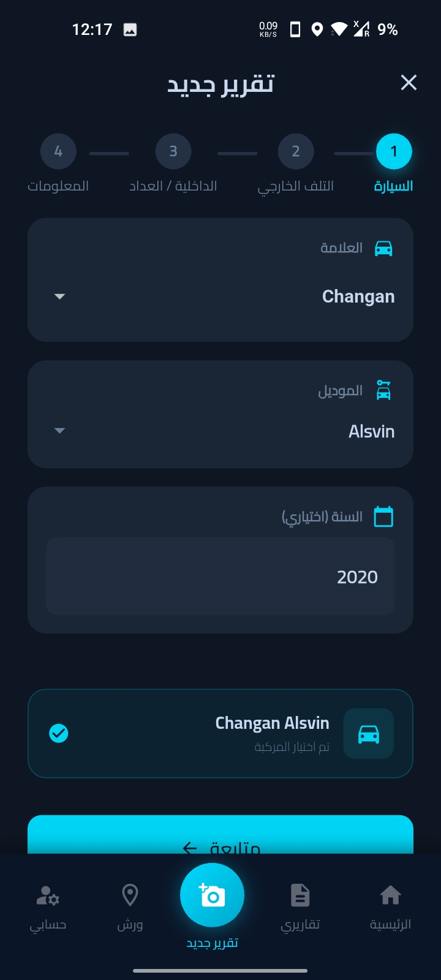The image size is (441, 980).
Task: Expand the Alsvin model dropdown arrow
Action: click(59, 431)
